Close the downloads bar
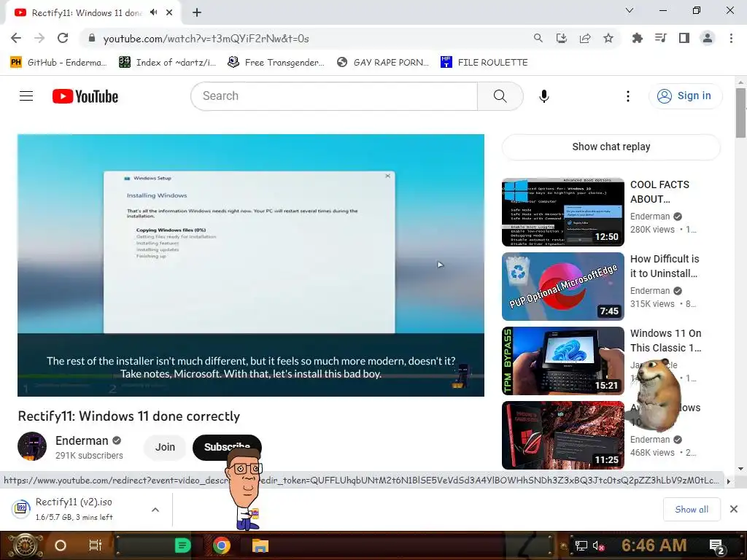The height and width of the screenshot is (560, 747). coord(734,509)
